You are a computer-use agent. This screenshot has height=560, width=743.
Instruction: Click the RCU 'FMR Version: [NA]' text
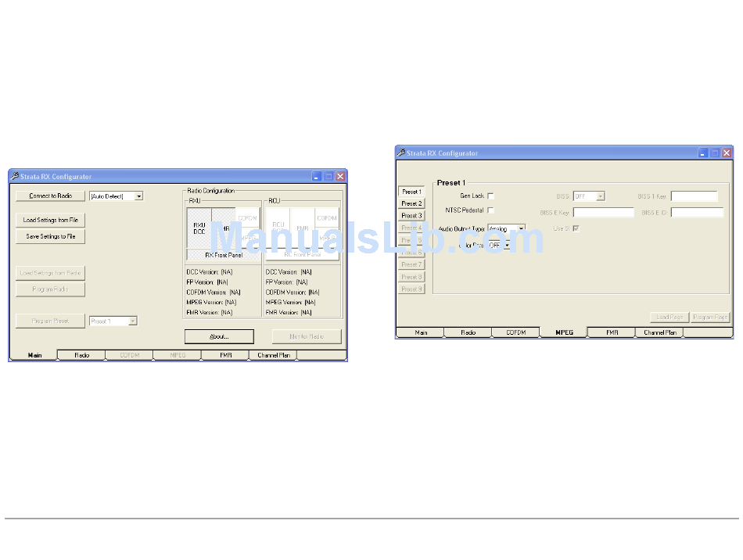coord(289,313)
